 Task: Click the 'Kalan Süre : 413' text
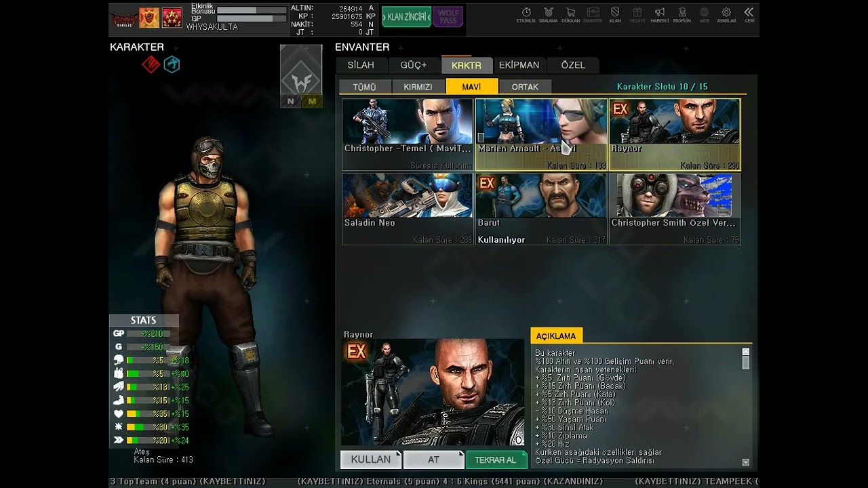tap(163, 460)
